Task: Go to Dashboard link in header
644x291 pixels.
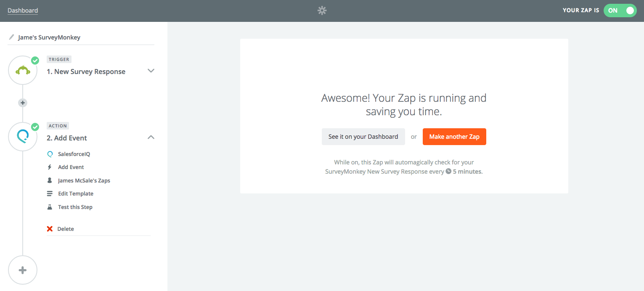Action: point(23,11)
